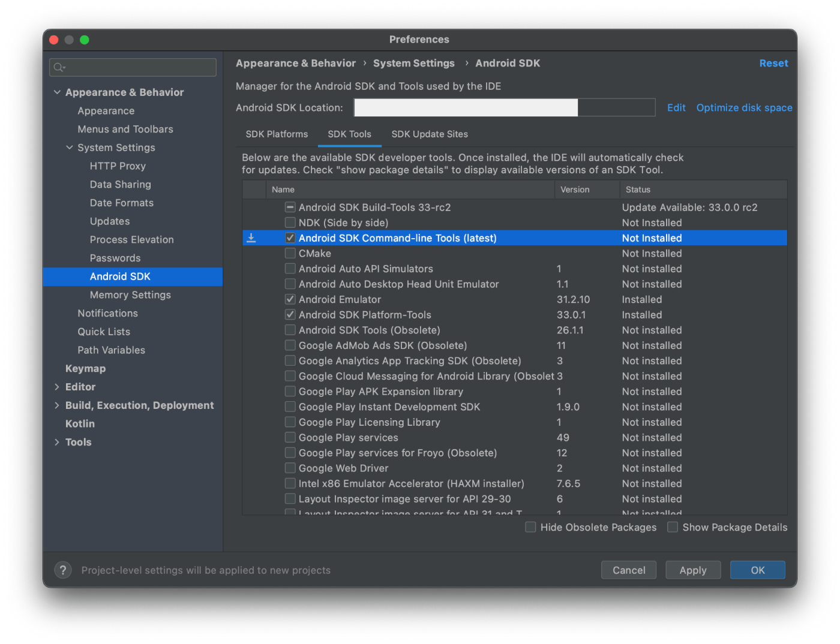The image size is (840, 644).
Task: Collapse the Appearance & Behavior section
Action: [57, 92]
